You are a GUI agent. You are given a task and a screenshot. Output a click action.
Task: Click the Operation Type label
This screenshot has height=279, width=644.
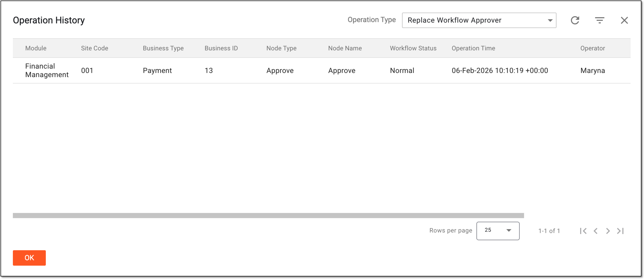click(372, 20)
